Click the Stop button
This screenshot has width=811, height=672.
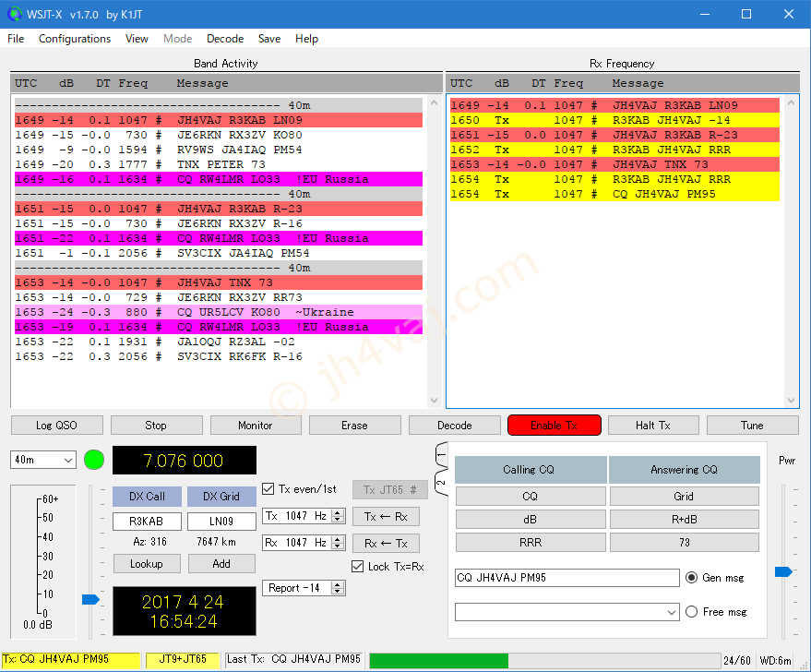pos(156,426)
